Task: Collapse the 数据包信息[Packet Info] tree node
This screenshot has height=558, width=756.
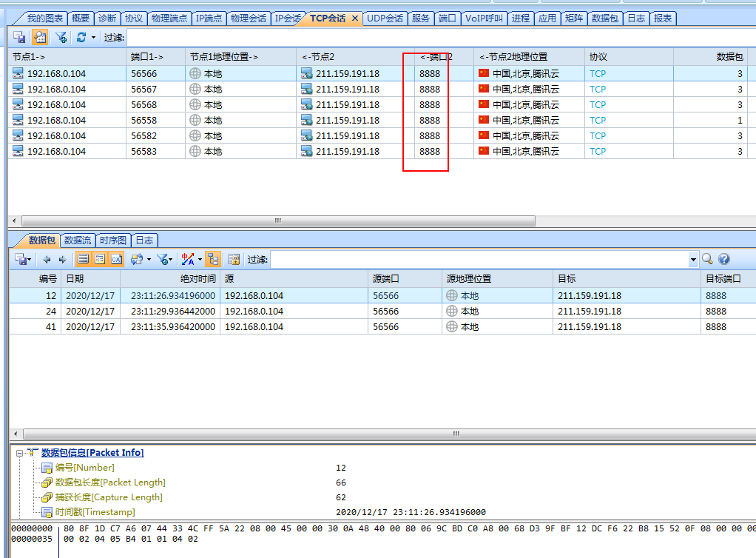Action: pyautogui.click(x=20, y=453)
